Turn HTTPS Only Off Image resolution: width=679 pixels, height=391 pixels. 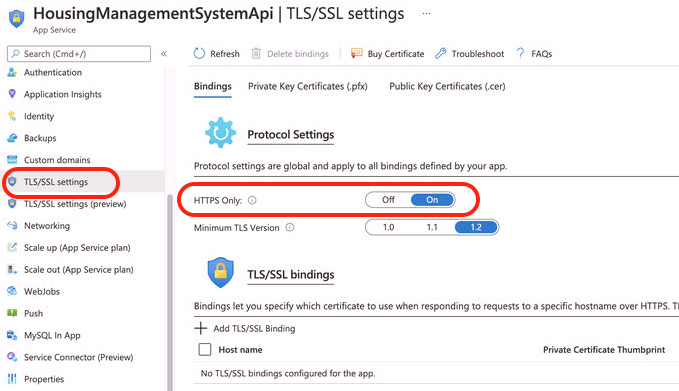point(388,200)
